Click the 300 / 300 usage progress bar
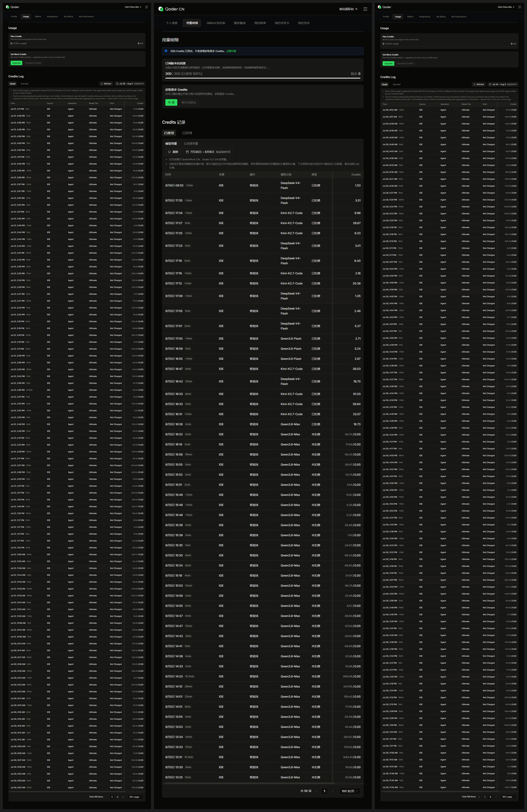The height and width of the screenshot is (812, 527). 263,78
